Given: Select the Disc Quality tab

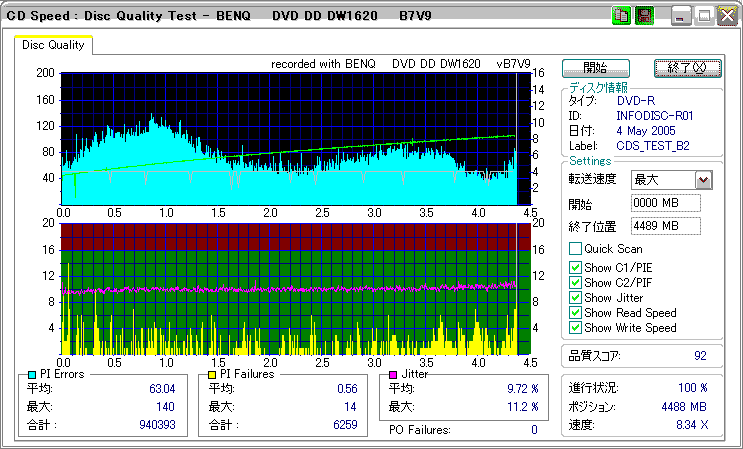Looking at the screenshot, I should [x=54, y=45].
